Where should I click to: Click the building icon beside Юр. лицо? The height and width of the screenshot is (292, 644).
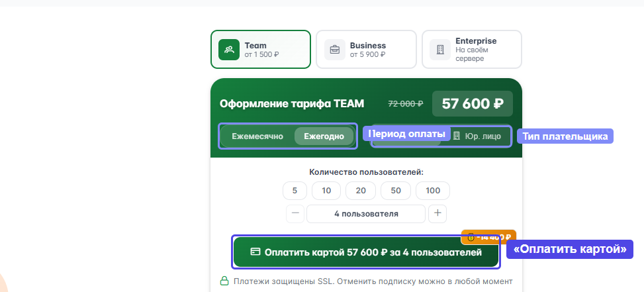pyautogui.click(x=456, y=136)
